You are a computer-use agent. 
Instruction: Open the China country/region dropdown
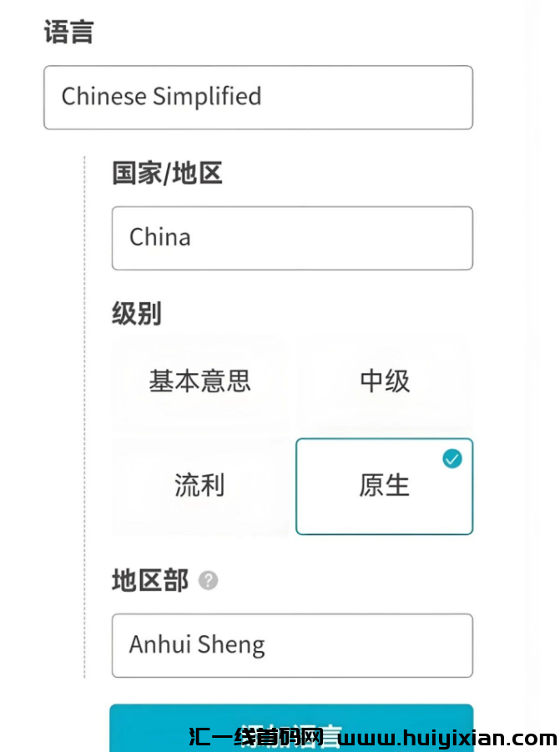coord(292,238)
